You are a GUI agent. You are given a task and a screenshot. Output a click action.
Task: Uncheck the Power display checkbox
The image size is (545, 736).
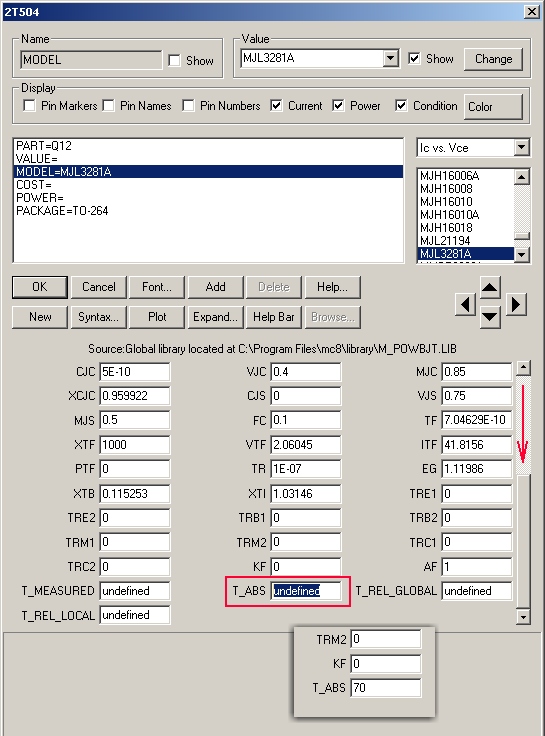338,106
